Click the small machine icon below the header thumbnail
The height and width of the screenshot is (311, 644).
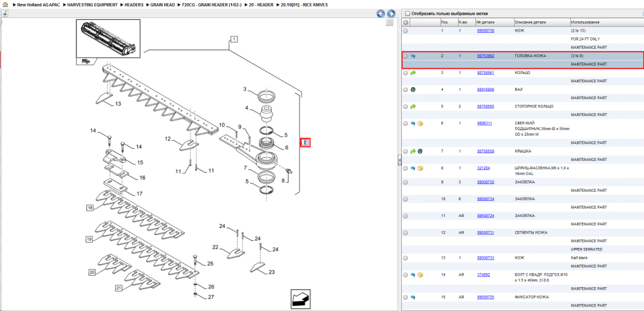pyautogui.click(x=85, y=61)
